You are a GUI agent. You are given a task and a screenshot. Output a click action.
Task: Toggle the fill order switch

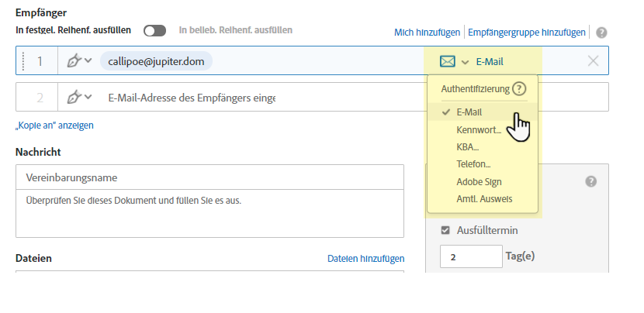tap(154, 31)
